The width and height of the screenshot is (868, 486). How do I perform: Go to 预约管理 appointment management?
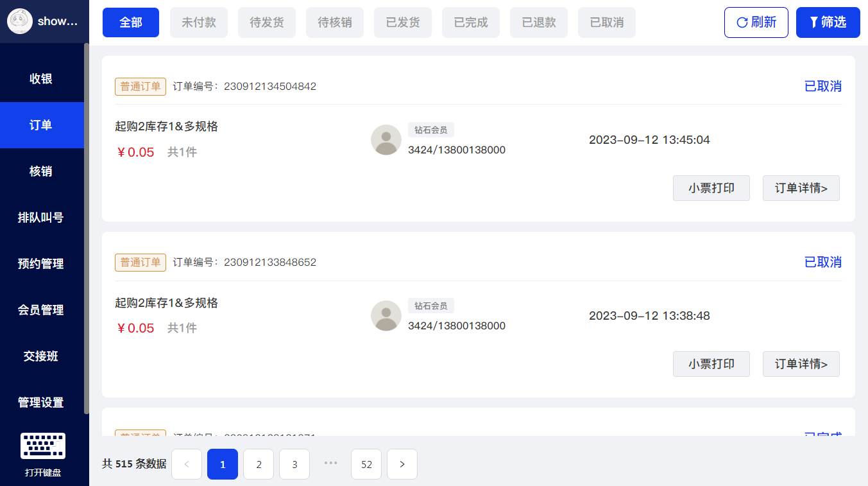point(42,263)
